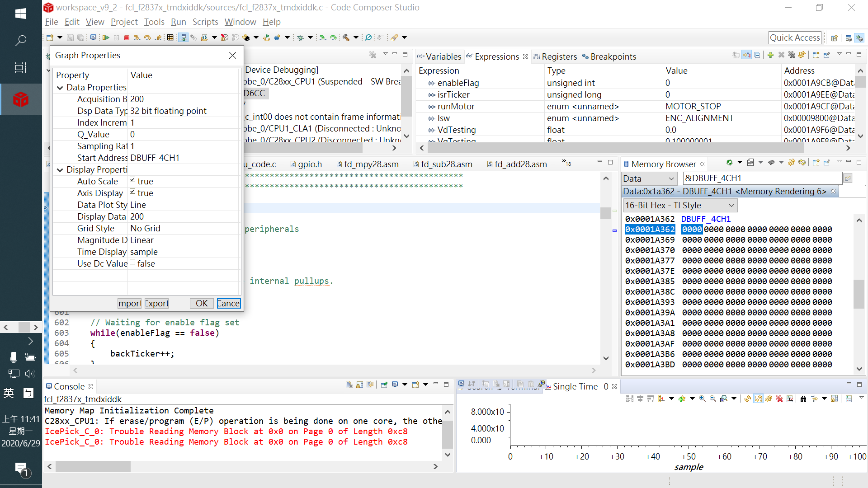Click the Console horizontal scrollbar thumb
The image size is (868, 488).
93,466
